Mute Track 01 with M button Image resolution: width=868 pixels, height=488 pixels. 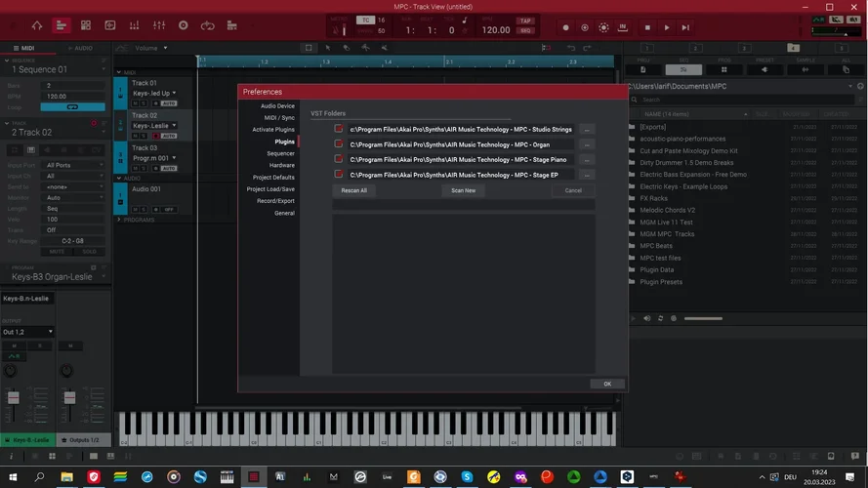click(135, 103)
